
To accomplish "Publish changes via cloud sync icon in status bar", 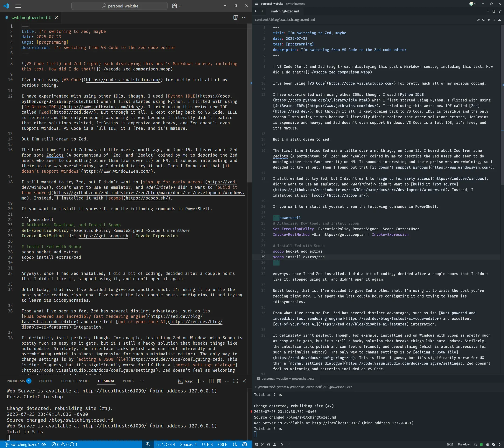I will [44, 444].
